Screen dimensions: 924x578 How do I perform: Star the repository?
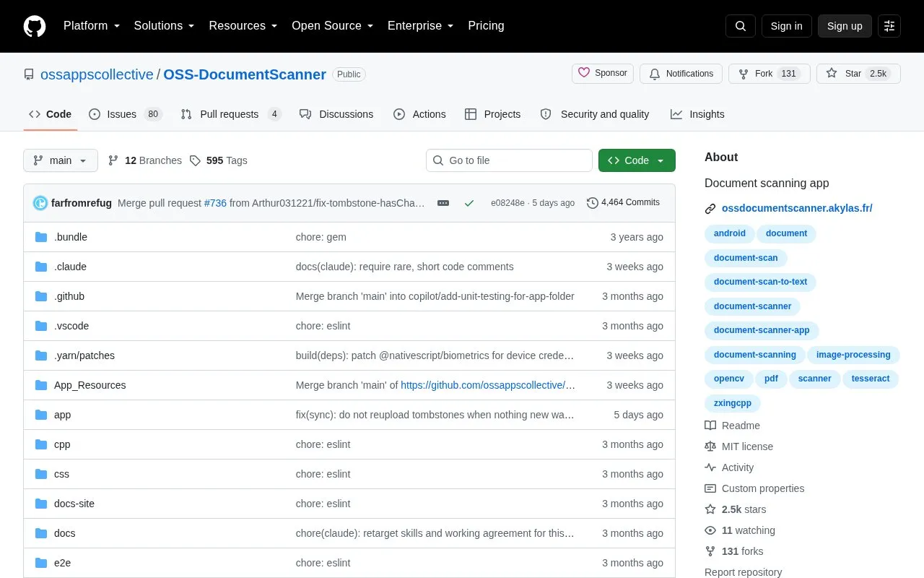(858, 74)
